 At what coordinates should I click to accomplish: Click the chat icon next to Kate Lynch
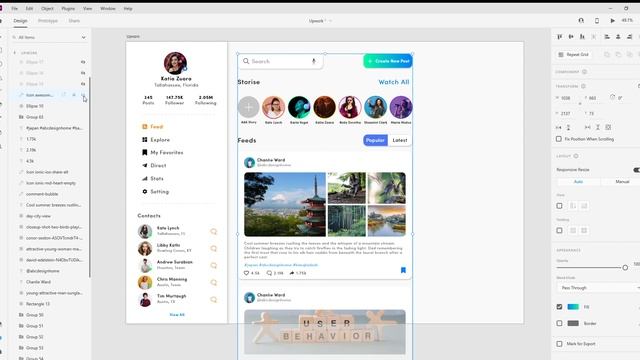tap(213, 231)
